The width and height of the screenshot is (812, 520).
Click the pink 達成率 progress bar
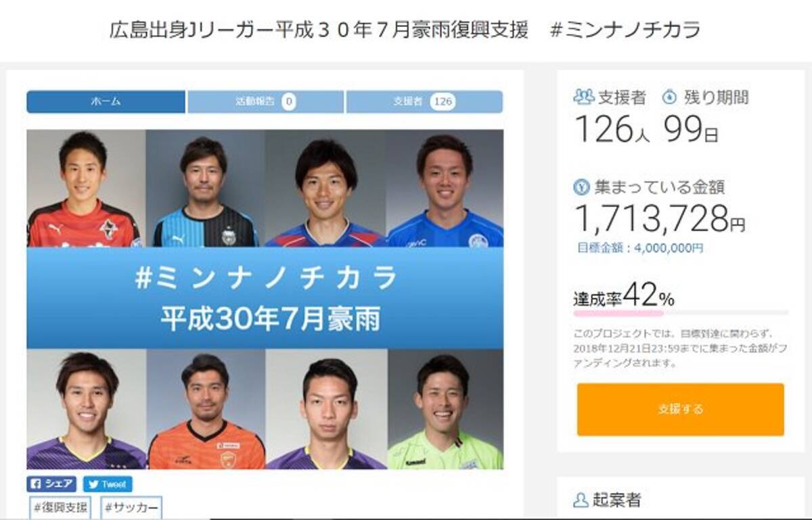point(681,313)
